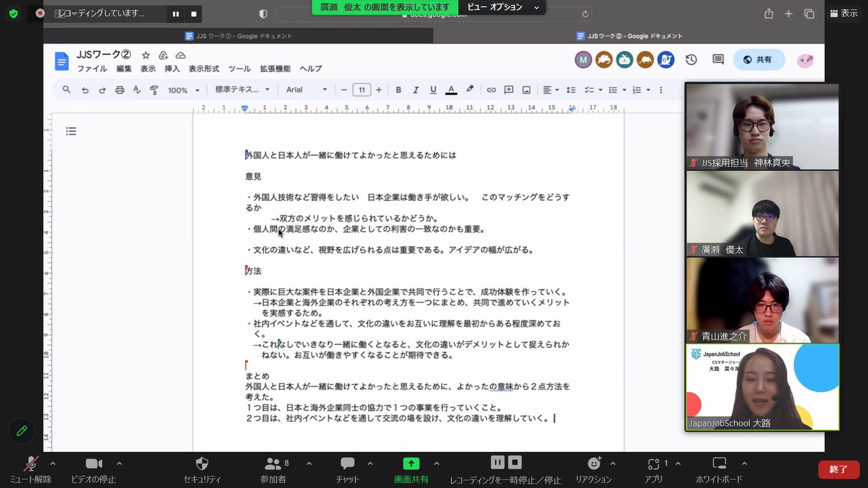The width and height of the screenshot is (868, 488).
Task: Click the insert image icon
Action: (x=526, y=90)
